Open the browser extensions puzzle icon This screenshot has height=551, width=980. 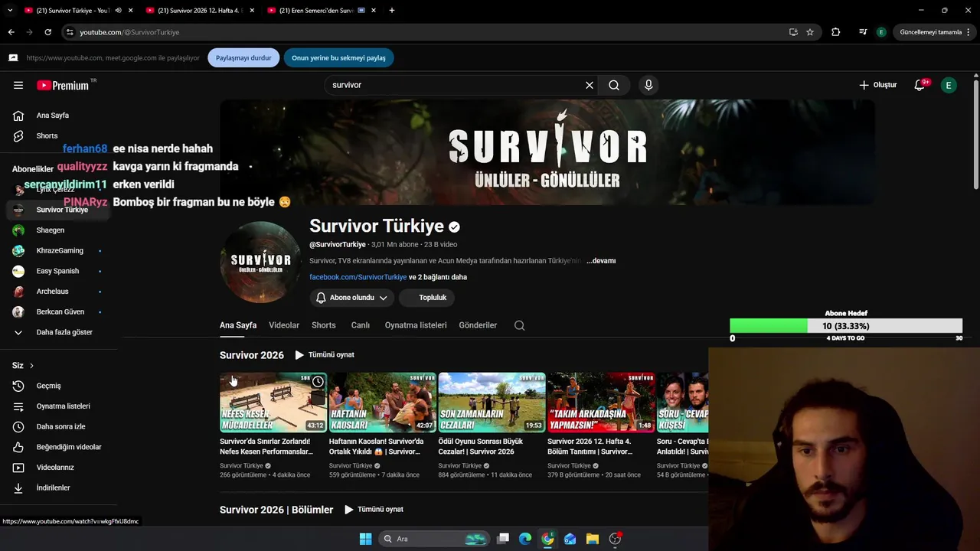coord(835,32)
